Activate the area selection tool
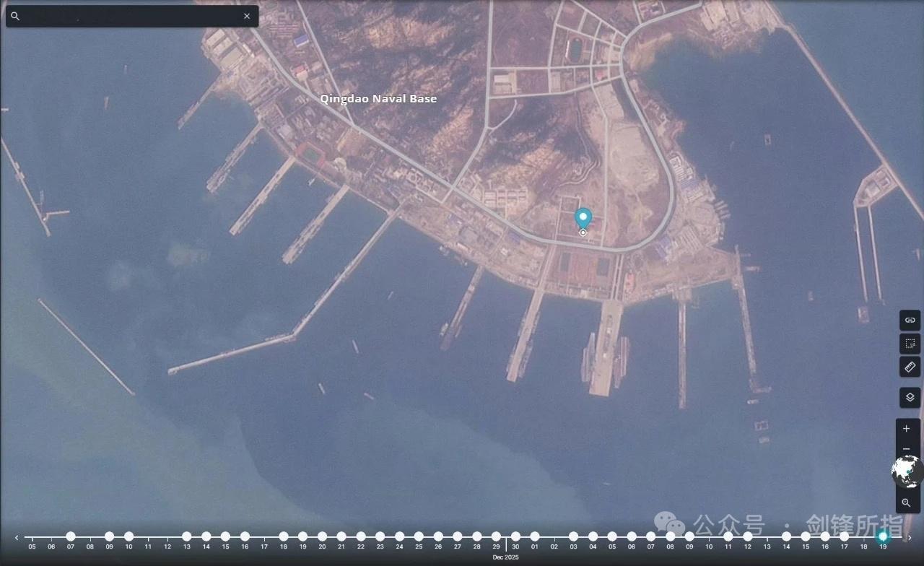924x566 pixels. point(910,344)
